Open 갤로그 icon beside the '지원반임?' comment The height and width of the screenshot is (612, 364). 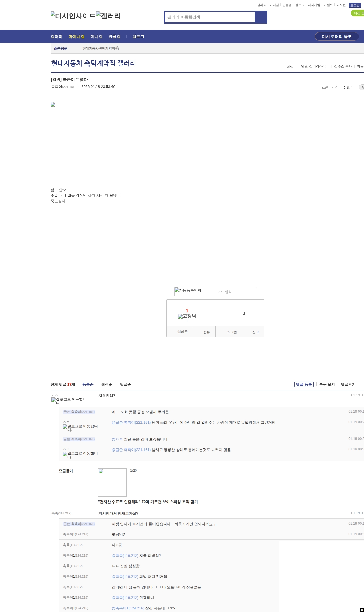coord(69,401)
